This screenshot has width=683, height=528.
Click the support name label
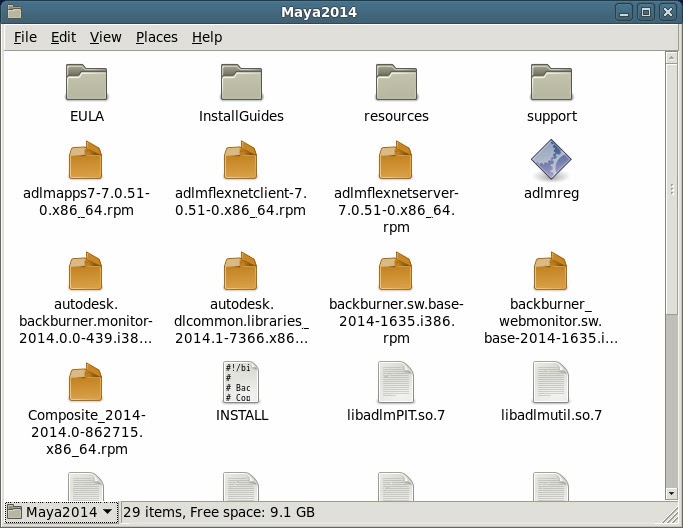pyautogui.click(x=551, y=116)
